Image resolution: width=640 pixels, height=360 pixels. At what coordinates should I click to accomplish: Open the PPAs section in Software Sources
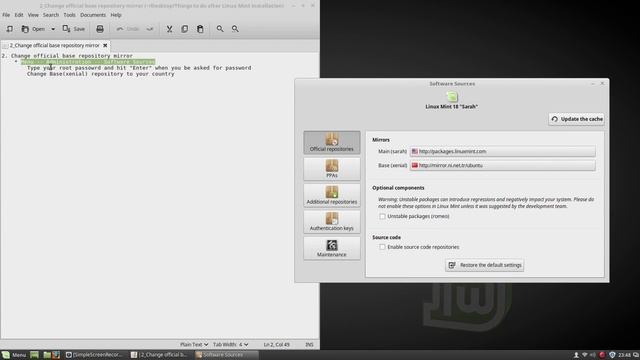pos(332,169)
